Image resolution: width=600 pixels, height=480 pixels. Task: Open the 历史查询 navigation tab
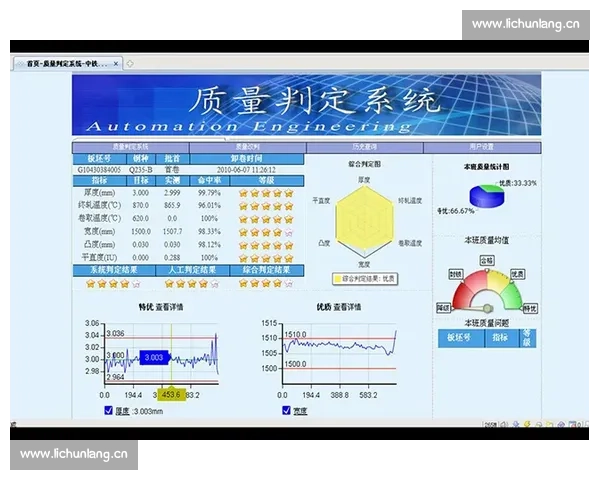coord(365,147)
